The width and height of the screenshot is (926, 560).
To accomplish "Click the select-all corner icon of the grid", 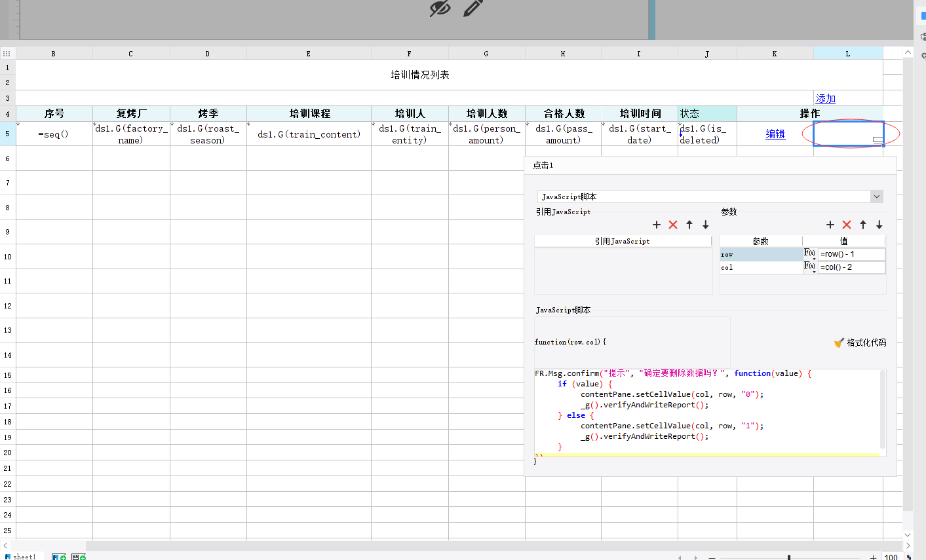I will (7, 54).
